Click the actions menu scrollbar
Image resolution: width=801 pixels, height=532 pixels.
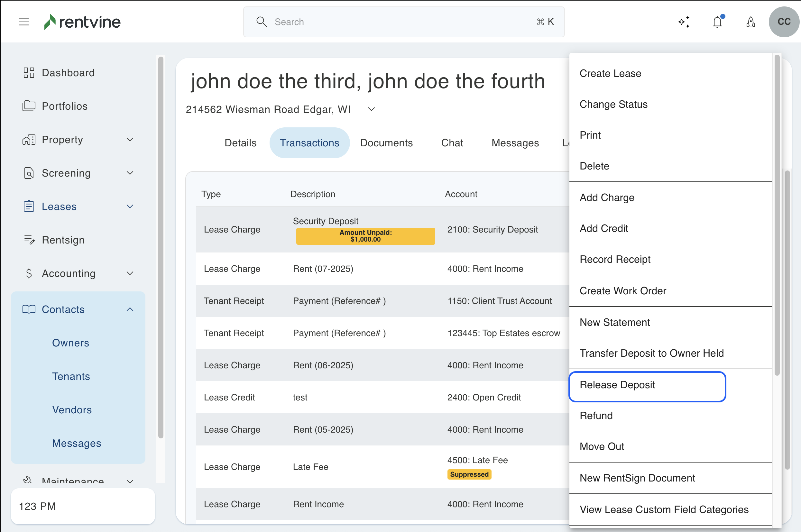[777, 216]
